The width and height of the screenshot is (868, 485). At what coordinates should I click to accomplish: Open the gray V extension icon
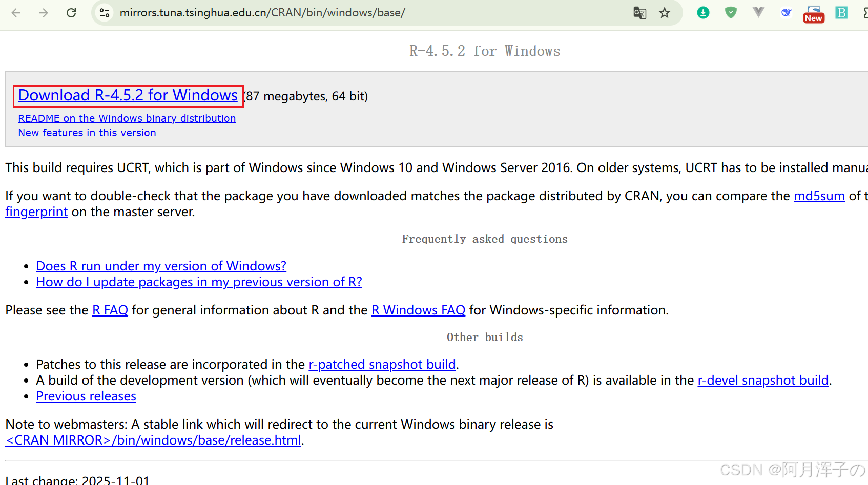[x=758, y=12]
